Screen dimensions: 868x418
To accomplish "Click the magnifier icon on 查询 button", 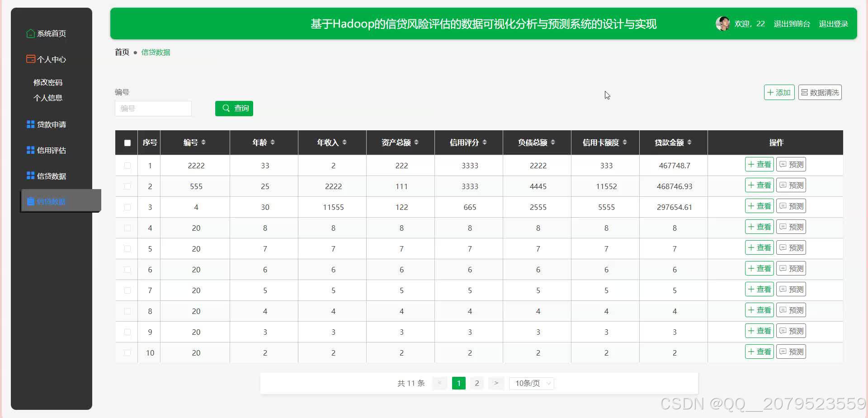I will (226, 108).
